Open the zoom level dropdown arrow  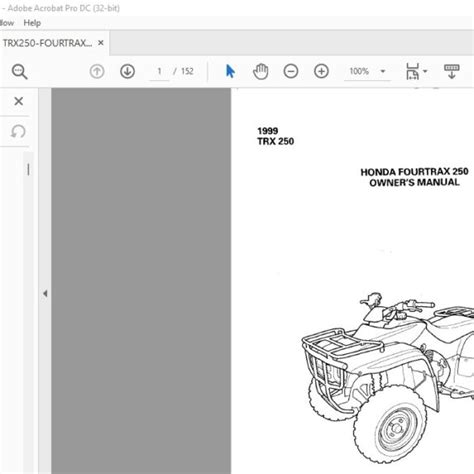(383, 71)
